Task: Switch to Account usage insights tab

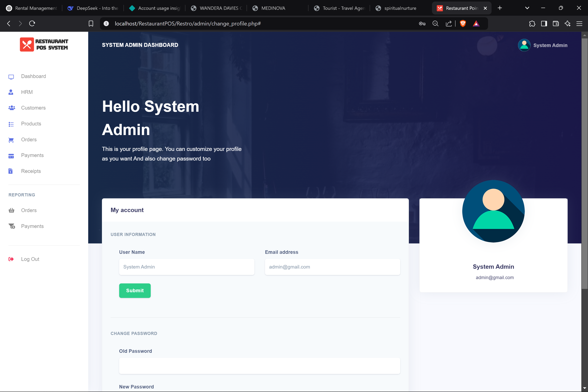Action: [154, 8]
